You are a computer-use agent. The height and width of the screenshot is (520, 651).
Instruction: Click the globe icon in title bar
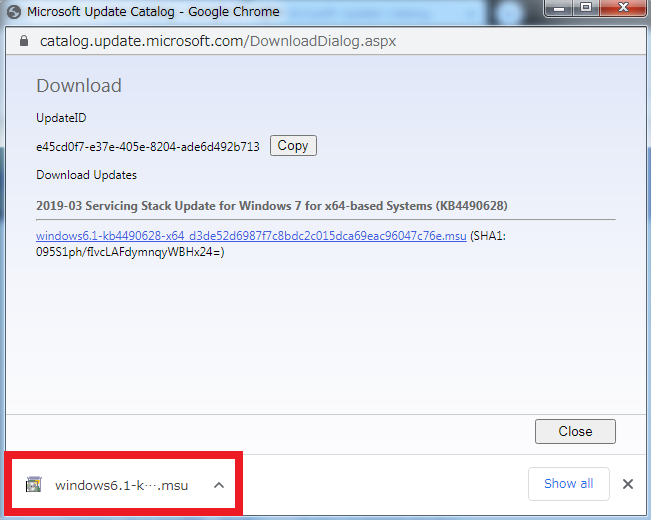tap(14, 12)
